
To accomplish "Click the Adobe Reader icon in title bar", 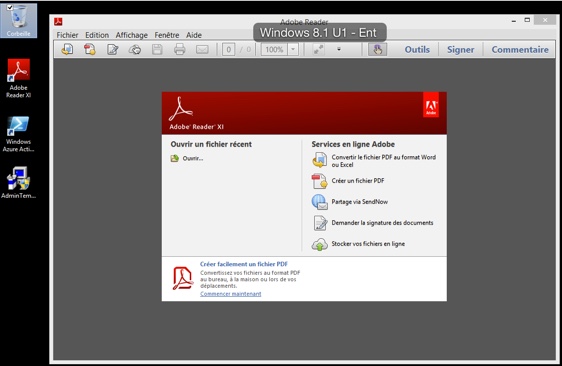I will coord(58,22).
